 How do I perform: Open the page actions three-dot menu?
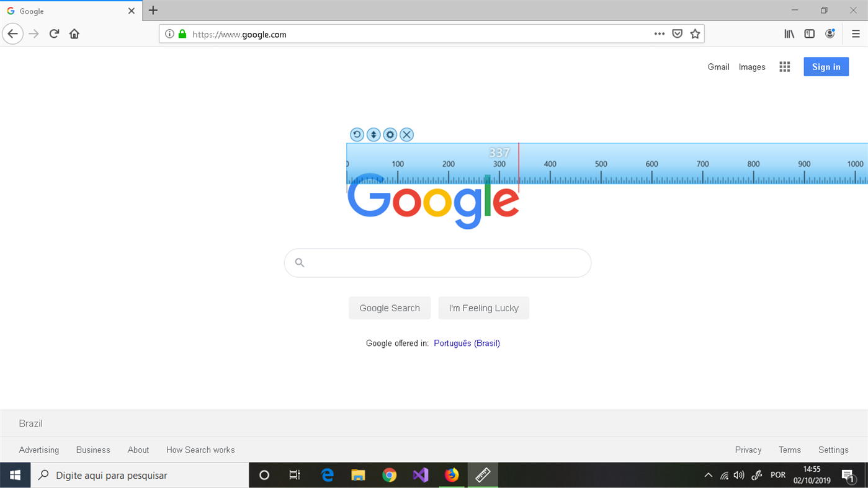(x=660, y=34)
